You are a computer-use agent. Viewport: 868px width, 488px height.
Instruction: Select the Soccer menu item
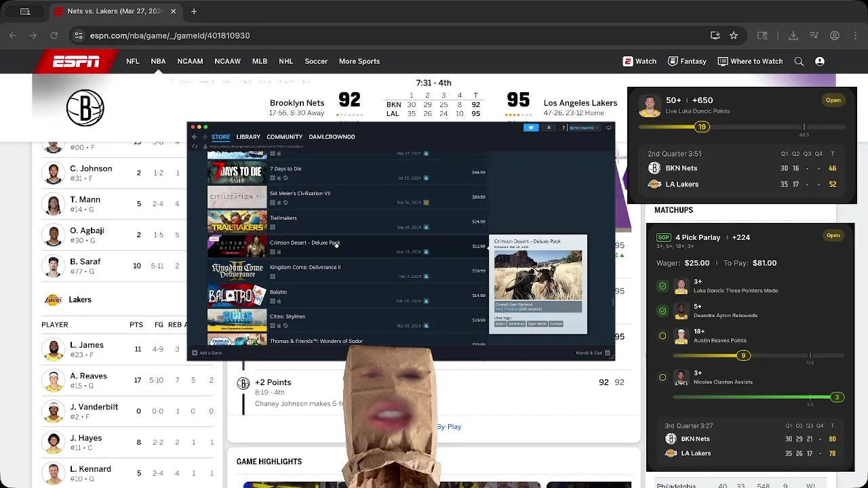point(316,61)
